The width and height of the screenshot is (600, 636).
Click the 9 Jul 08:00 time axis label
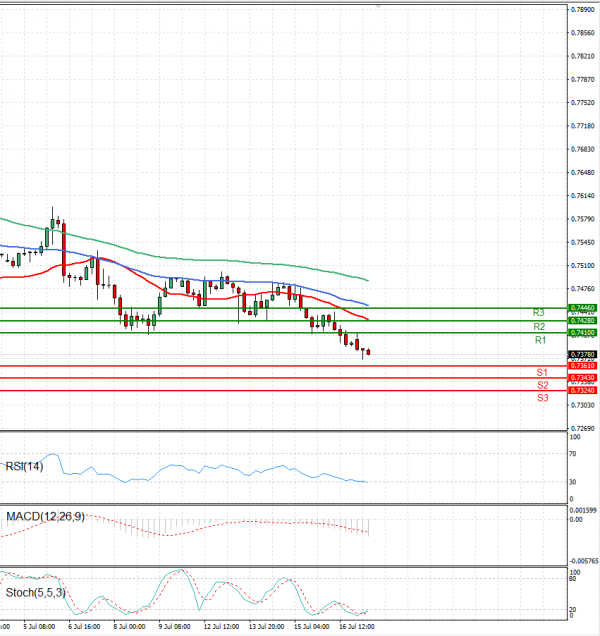pyautogui.click(x=174, y=627)
